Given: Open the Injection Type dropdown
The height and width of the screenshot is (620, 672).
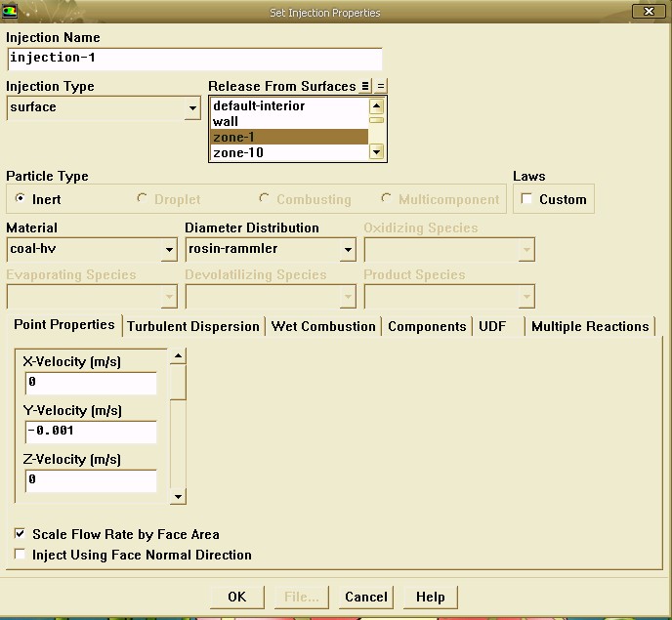Looking at the screenshot, I should [x=192, y=108].
